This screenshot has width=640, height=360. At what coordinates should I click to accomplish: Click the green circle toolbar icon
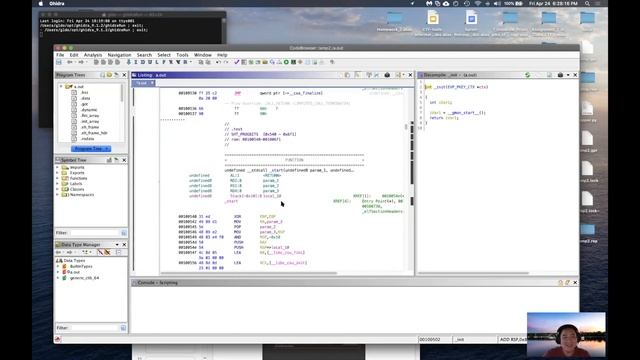point(286,62)
